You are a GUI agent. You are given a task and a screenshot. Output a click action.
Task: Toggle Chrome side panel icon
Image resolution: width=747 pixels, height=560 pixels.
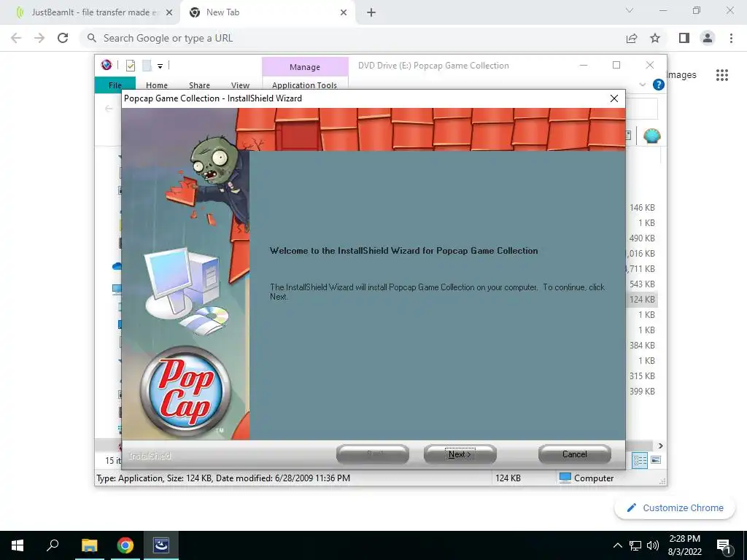[x=684, y=38]
